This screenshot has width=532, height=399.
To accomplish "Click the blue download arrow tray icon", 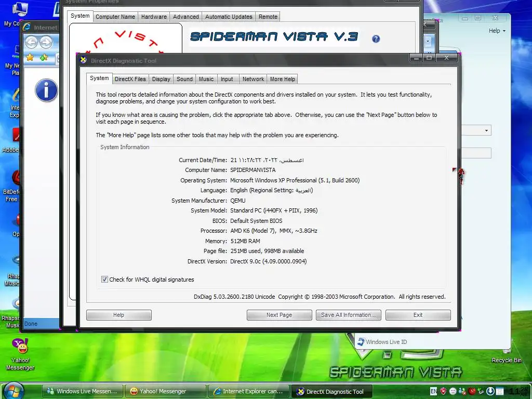I will click(490, 391).
